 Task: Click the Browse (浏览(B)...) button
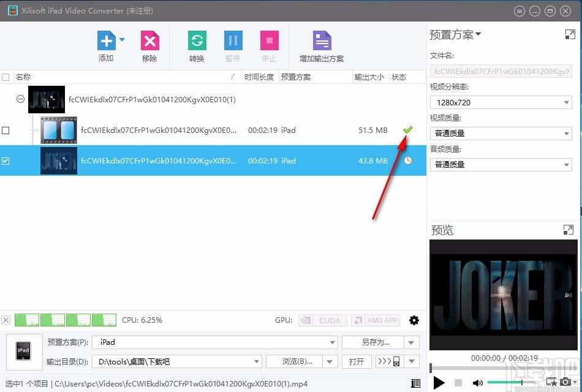coord(294,361)
